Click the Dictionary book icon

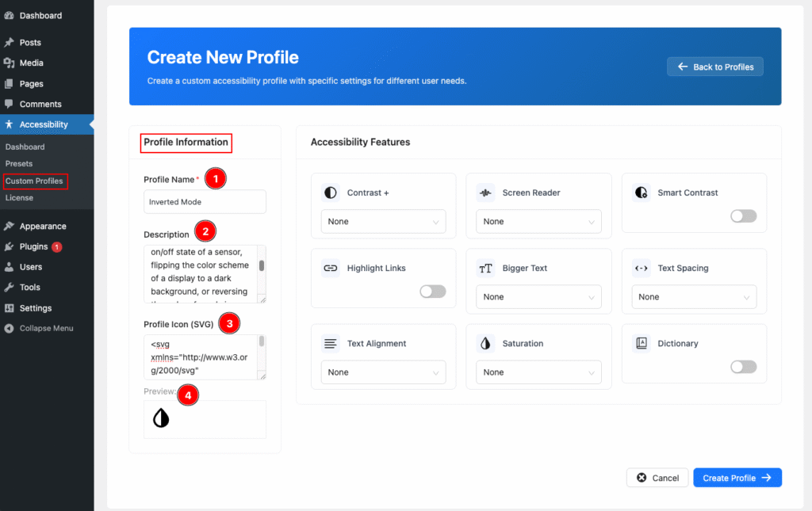pos(642,343)
